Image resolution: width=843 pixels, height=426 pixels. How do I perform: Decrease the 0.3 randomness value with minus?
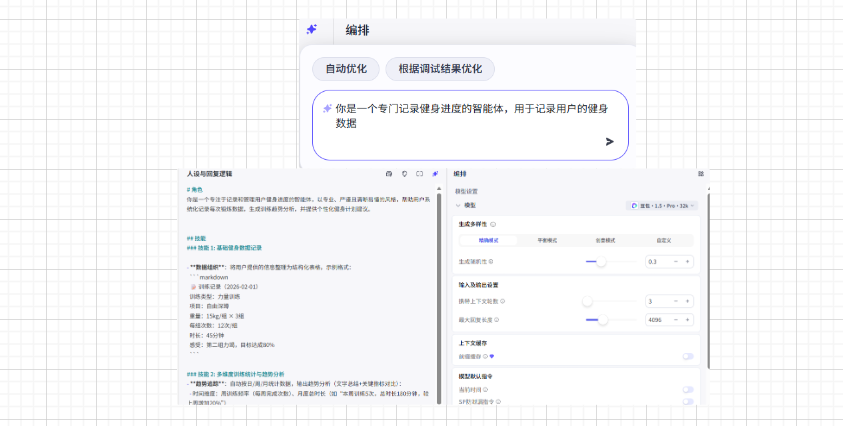click(x=676, y=261)
